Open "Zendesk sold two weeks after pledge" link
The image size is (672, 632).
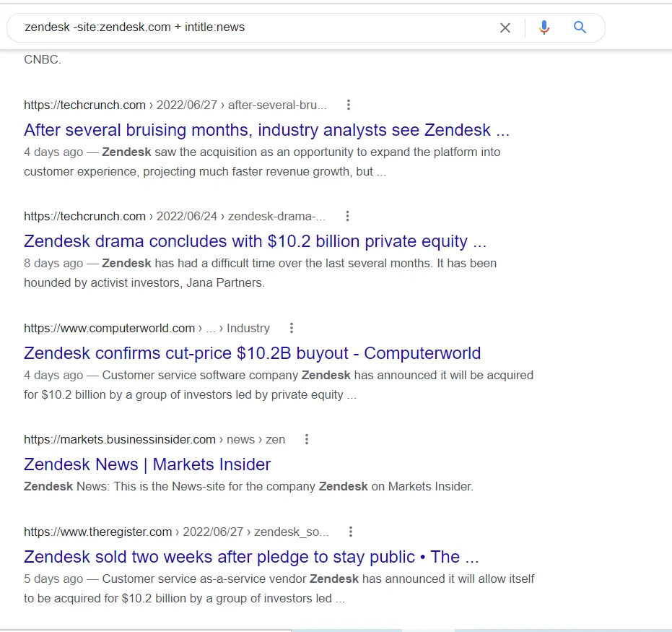pos(251,557)
